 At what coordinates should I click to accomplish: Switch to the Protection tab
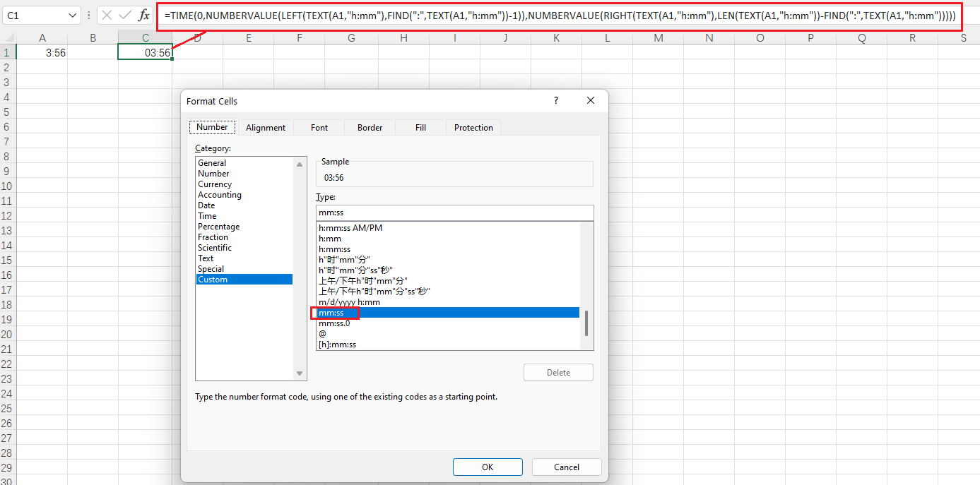(x=473, y=128)
